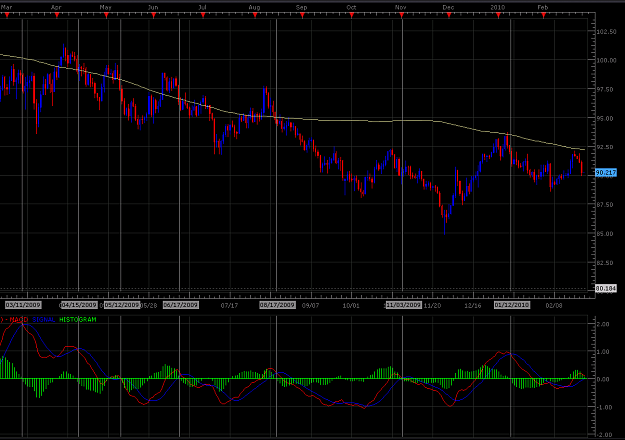Click the 87.50 price axis label

(x=606, y=204)
